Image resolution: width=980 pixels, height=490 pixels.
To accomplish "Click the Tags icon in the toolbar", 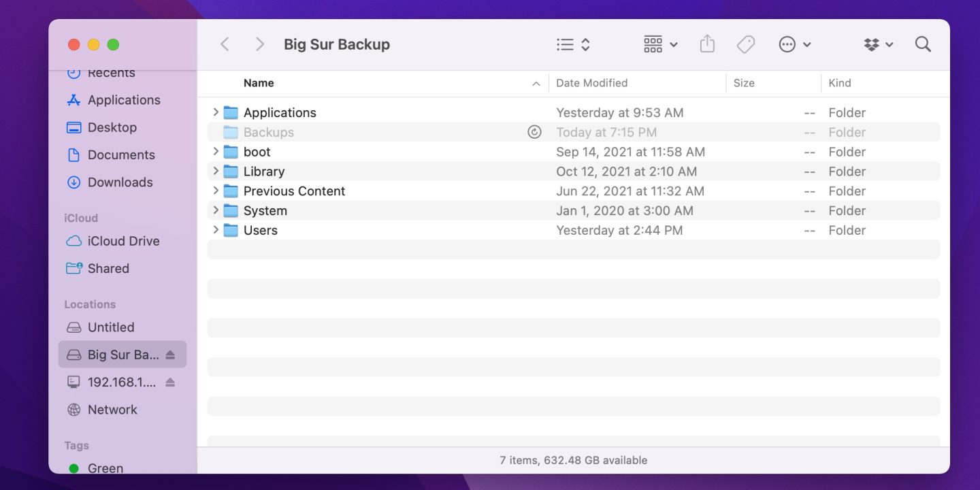I will point(745,44).
